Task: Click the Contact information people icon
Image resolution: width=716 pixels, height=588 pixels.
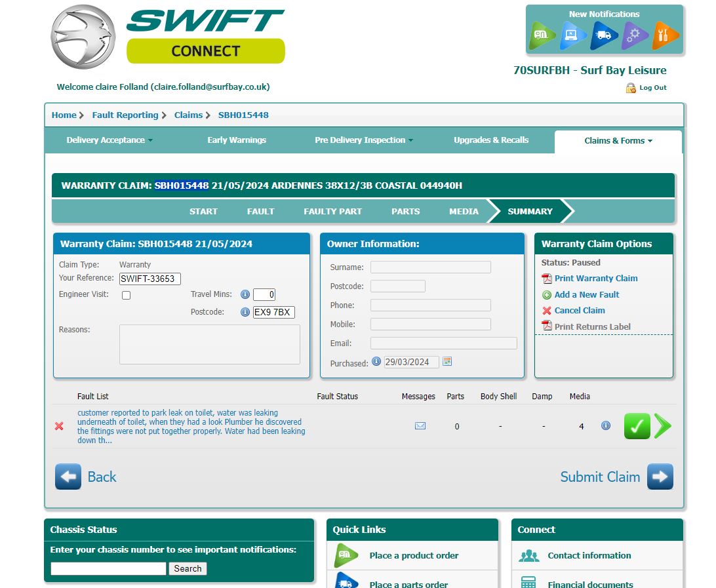Action: [x=529, y=556]
